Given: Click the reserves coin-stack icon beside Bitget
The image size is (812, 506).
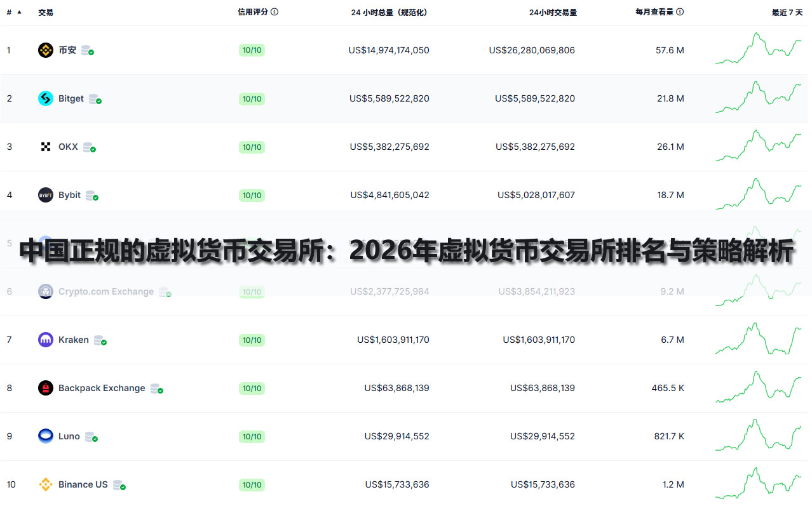Looking at the screenshot, I should tap(95, 98).
